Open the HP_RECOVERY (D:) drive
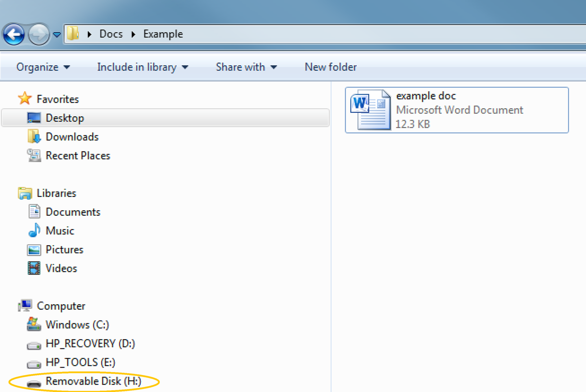 90,344
